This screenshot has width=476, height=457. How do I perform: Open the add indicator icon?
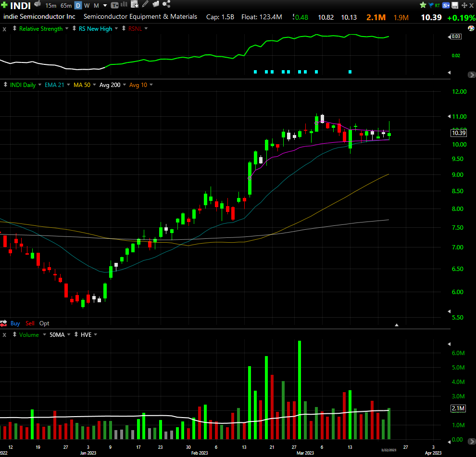click(x=135, y=4)
